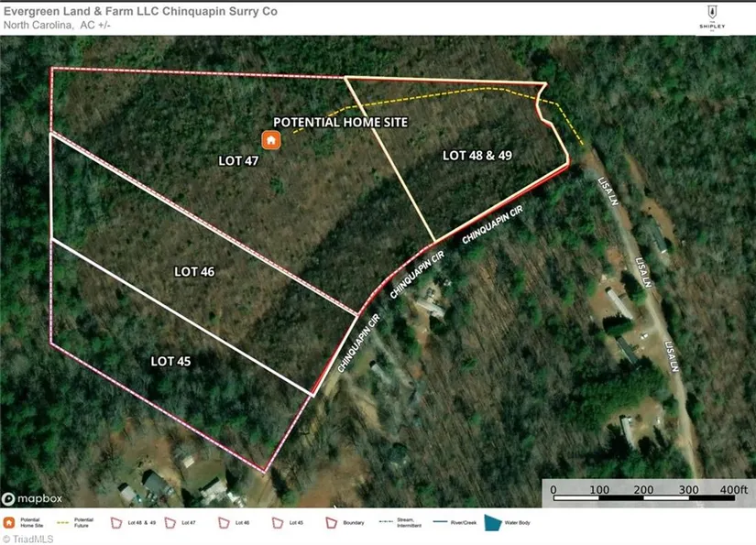Screen dimensions: 756x545
Task: Select the LOT 45 parcel label
Action: click(x=171, y=362)
